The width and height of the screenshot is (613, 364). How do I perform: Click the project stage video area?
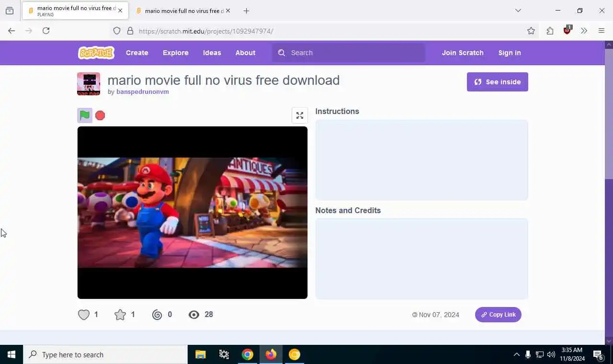193,213
